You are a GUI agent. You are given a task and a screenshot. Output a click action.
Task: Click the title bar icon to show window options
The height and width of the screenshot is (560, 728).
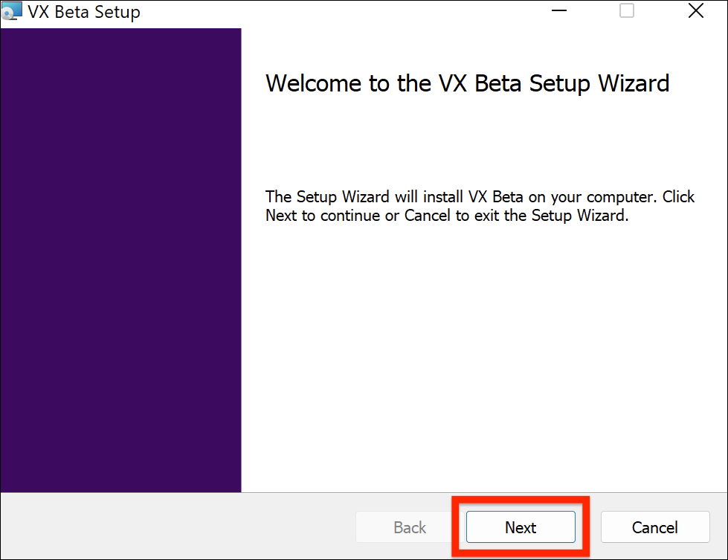(x=13, y=11)
